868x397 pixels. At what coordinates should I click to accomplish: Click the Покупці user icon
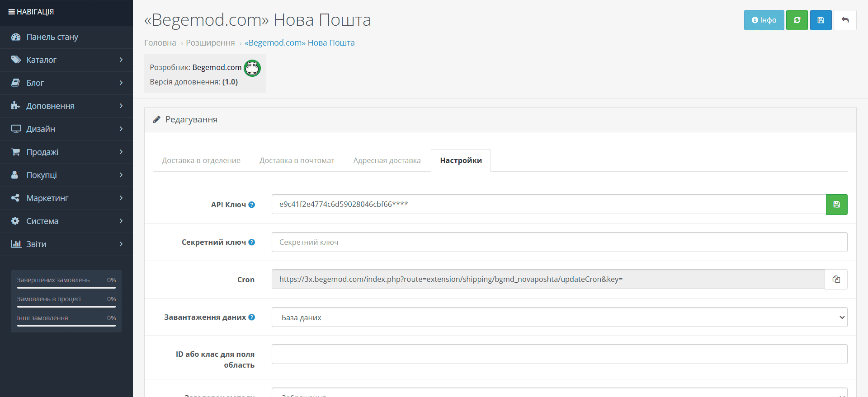coord(15,175)
